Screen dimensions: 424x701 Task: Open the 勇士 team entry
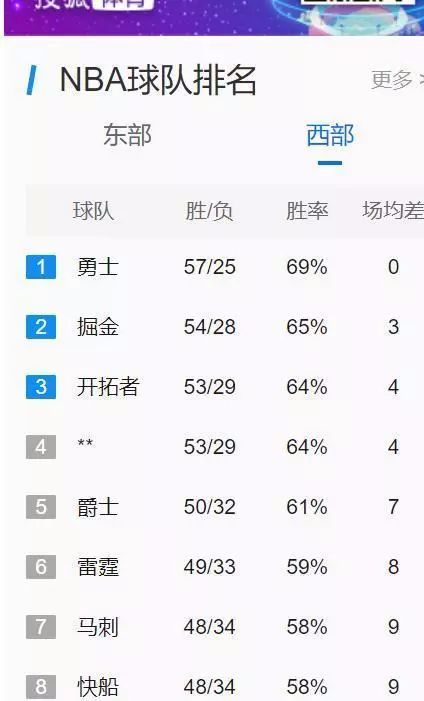(98, 267)
